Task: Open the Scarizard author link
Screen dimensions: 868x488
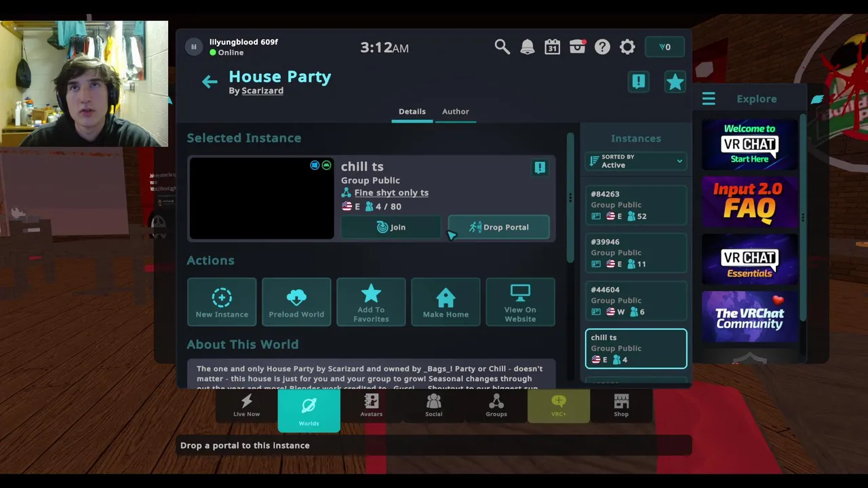Action: click(262, 91)
